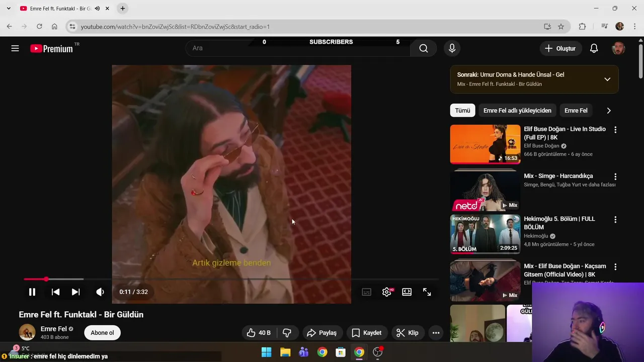
Task: Skip to the next video
Action: coord(75,292)
